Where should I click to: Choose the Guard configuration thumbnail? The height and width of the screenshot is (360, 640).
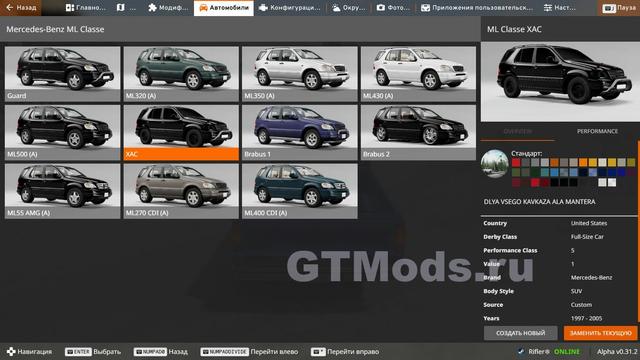click(62, 73)
